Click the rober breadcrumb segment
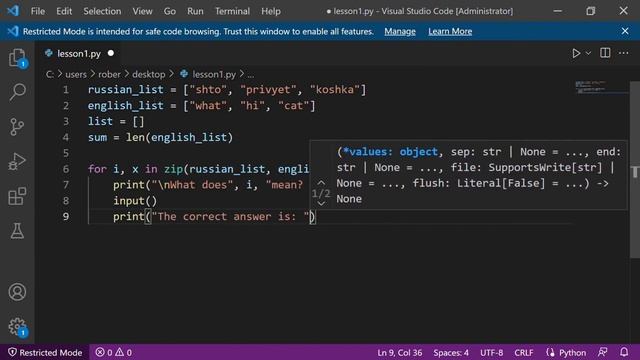Image resolution: width=640 pixels, height=360 pixels. click(x=109, y=74)
